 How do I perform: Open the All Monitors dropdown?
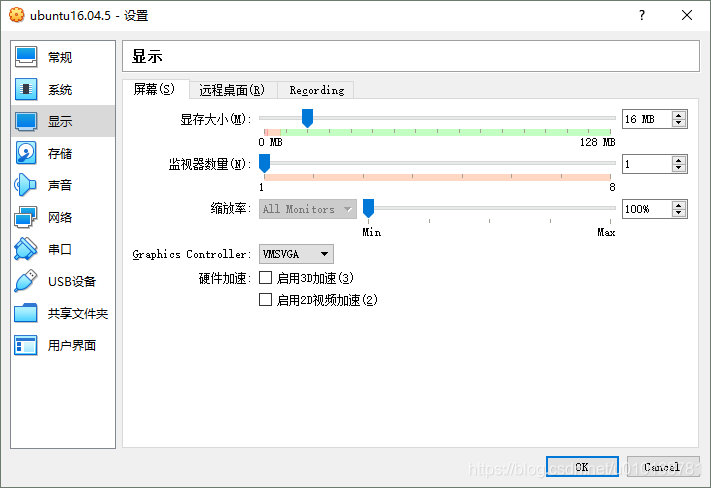(x=308, y=209)
